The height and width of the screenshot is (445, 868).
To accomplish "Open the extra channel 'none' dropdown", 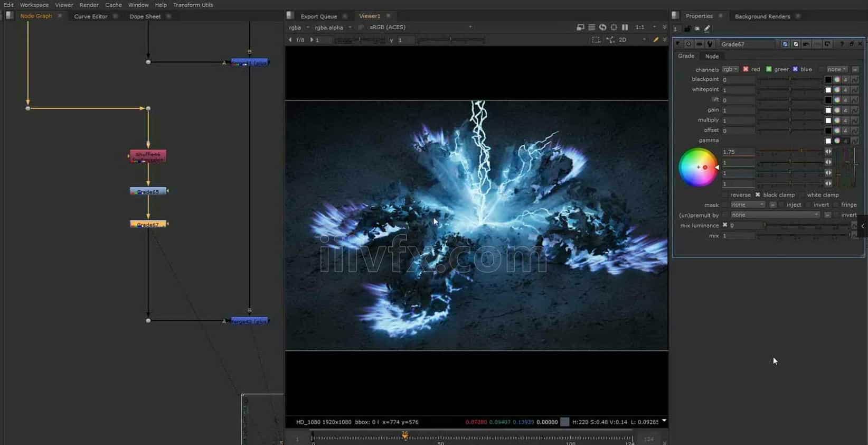I will point(837,69).
